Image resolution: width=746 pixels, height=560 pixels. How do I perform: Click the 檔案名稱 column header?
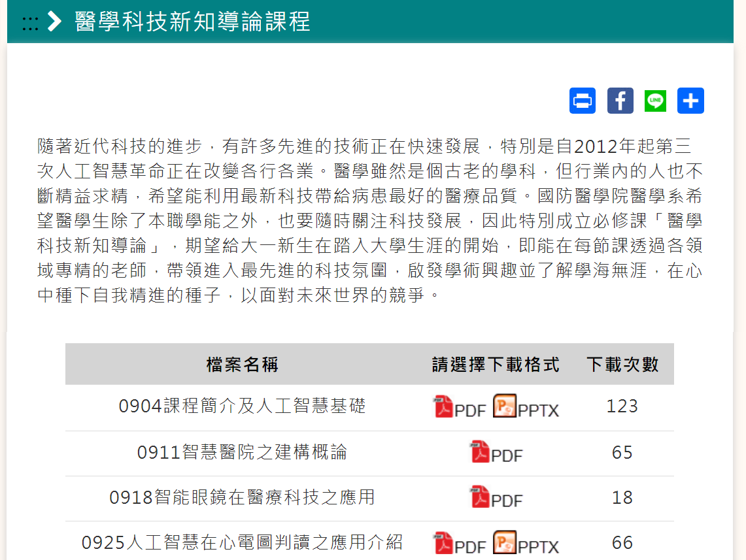(x=242, y=365)
